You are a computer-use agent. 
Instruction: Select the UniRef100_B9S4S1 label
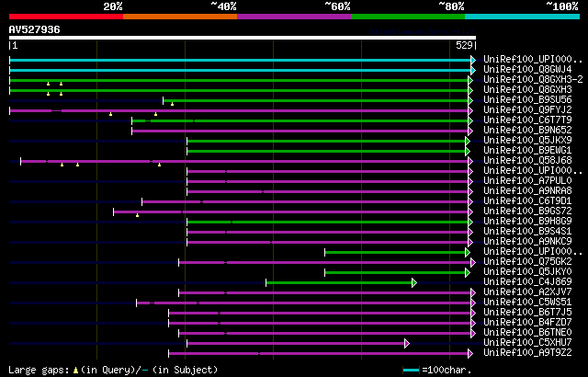pyautogui.click(x=527, y=232)
